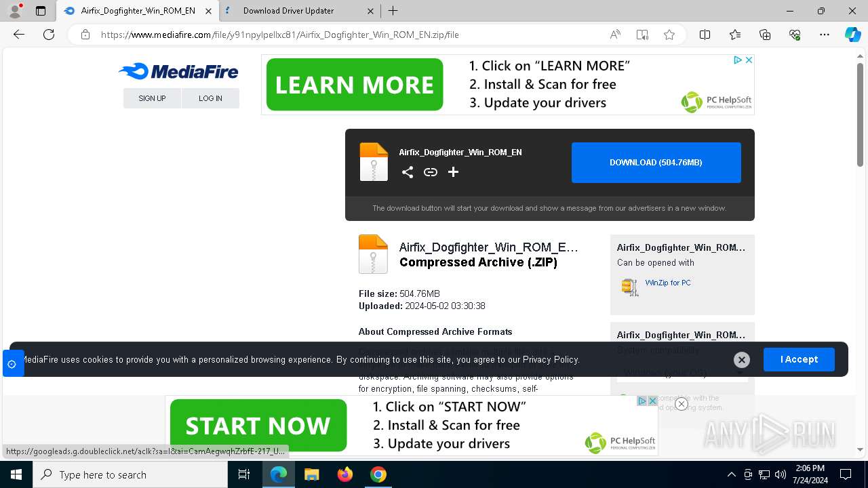868x488 pixels.
Task: Click the SIGN UP button
Action: point(152,98)
